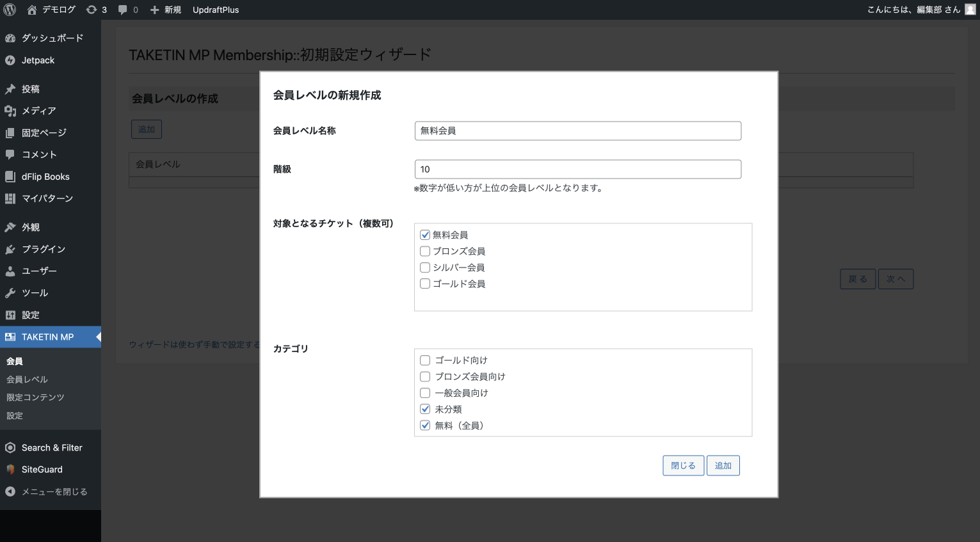980x542 pixels.
Task: Click the 次へ wizard button
Action: pyautogui.click(x=896, y=279)
